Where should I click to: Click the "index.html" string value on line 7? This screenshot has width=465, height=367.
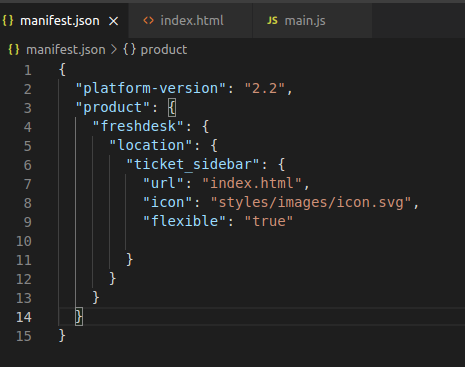(252, 183)
